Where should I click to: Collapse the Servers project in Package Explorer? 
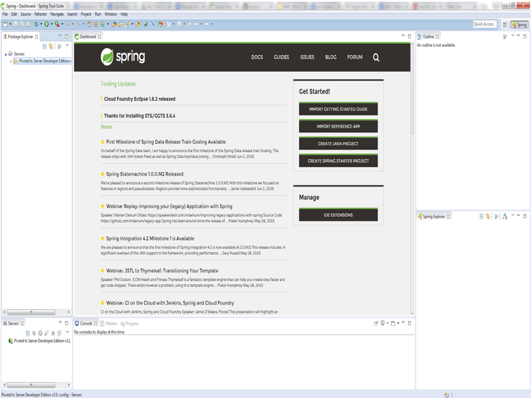(6, 54)
